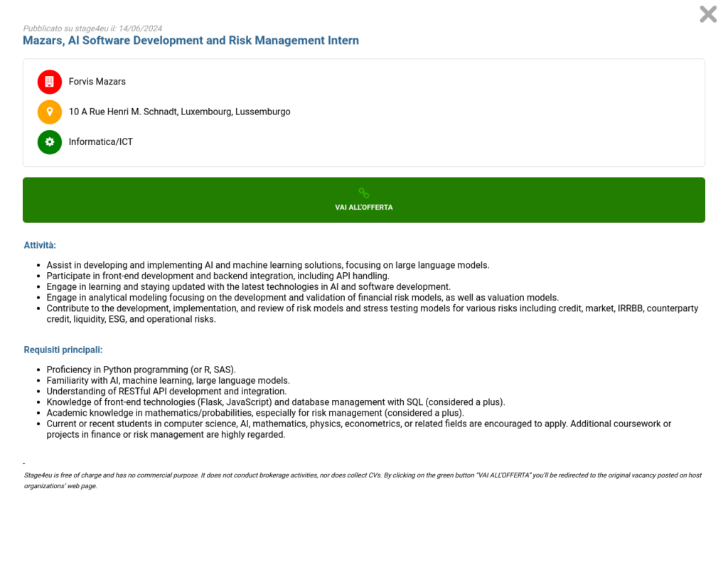This screenshot has height=582, width=728.
Task: Close the job offer popup
Action: point(707,14)
